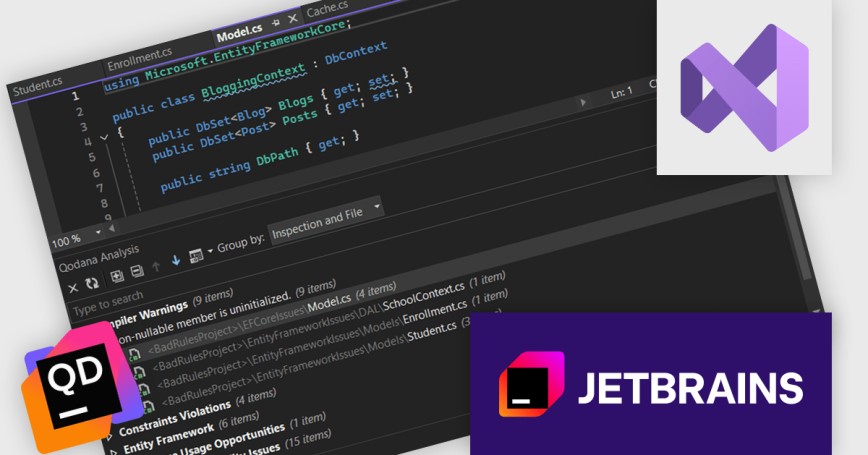Image resolution: width=868 pixels, height=455 pixels.
Task: Select the Constraints Violations (4 items) group
Action: coord(198,412)
